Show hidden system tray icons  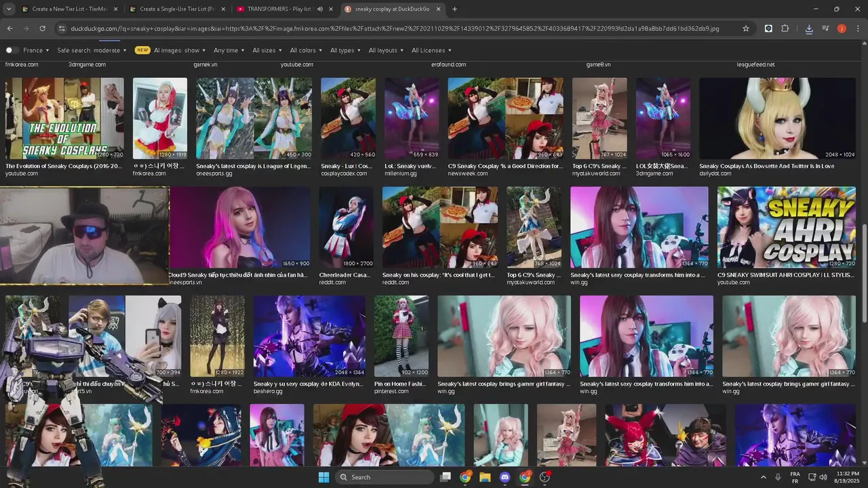[764, 477]
